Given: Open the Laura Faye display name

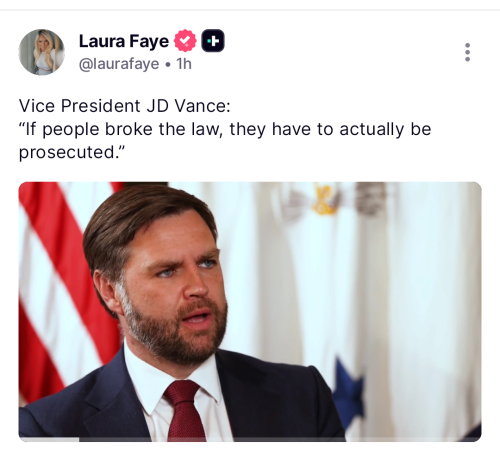Looking at the screenshot, I should 124,41.
